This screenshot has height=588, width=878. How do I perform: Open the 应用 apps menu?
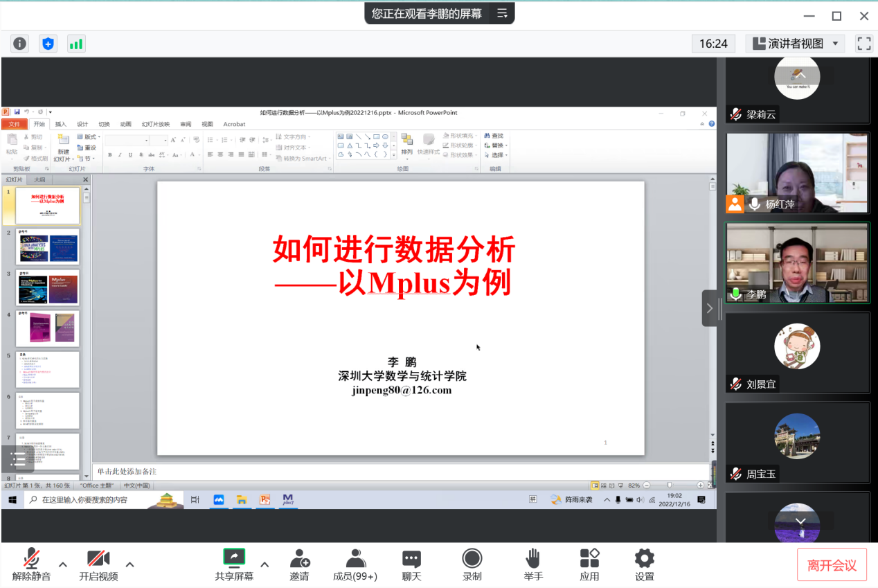point(589,564)
